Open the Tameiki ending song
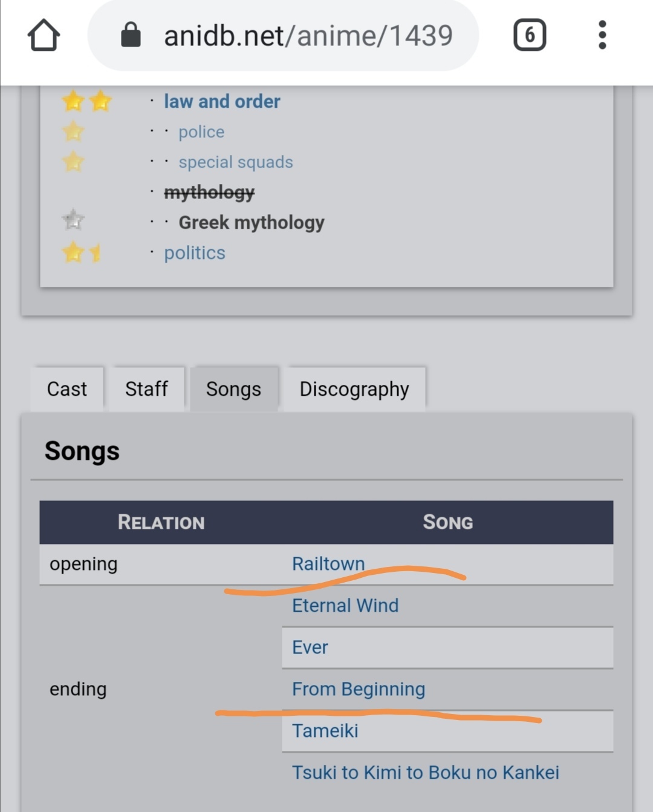 click(325, 730)
